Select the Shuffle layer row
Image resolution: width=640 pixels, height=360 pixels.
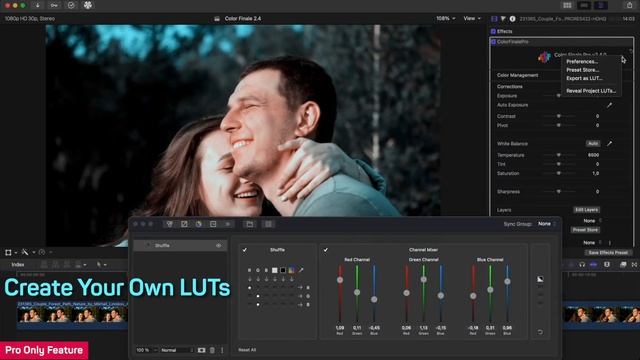point(180,245)
